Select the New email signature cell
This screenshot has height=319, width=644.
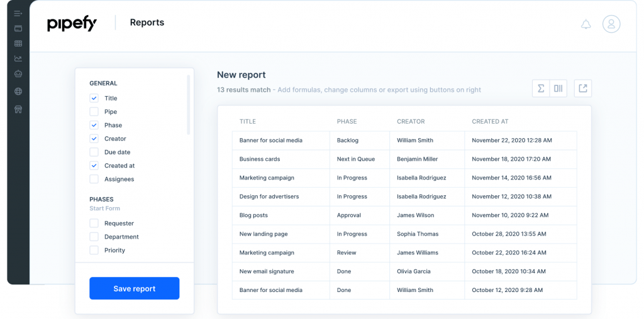(281, 271)
